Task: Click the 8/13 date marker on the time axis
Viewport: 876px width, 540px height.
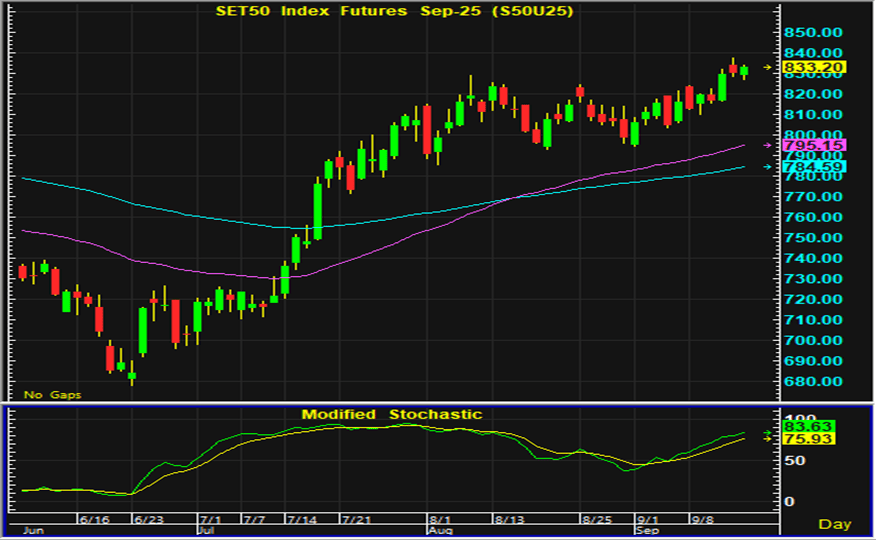Action: (x=508, y=521)
